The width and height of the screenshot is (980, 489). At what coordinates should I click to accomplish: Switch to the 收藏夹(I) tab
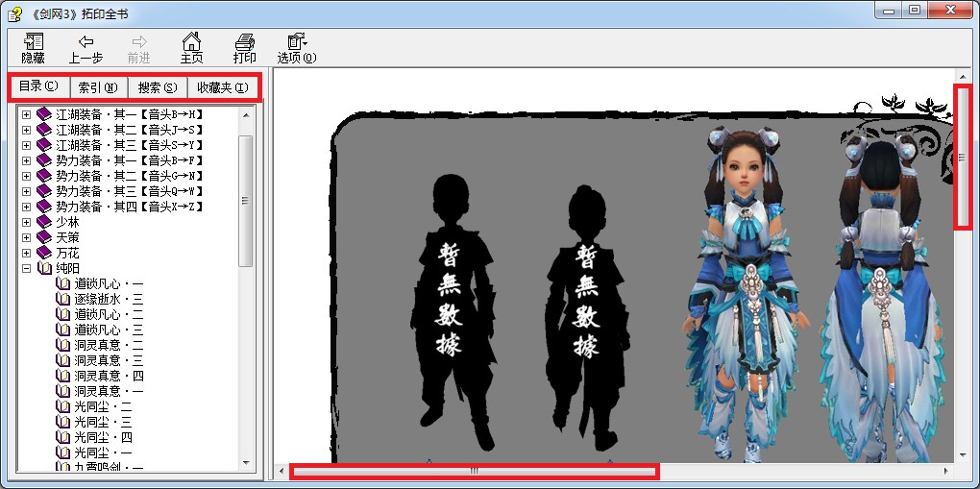click(223, 87)
